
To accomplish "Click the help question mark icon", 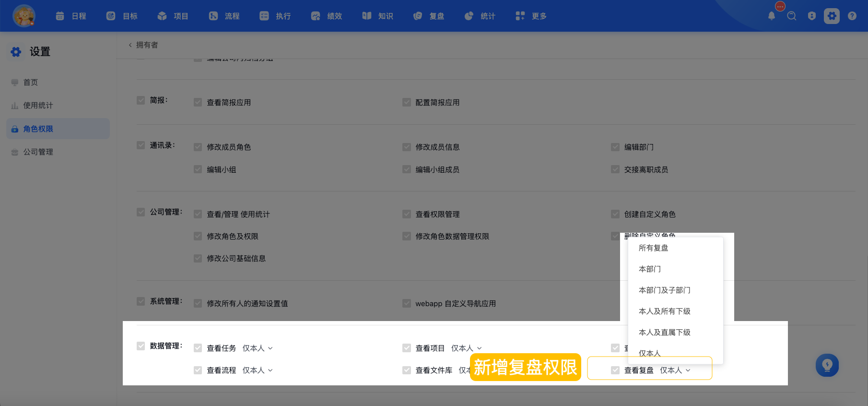I will coord(852,16).
